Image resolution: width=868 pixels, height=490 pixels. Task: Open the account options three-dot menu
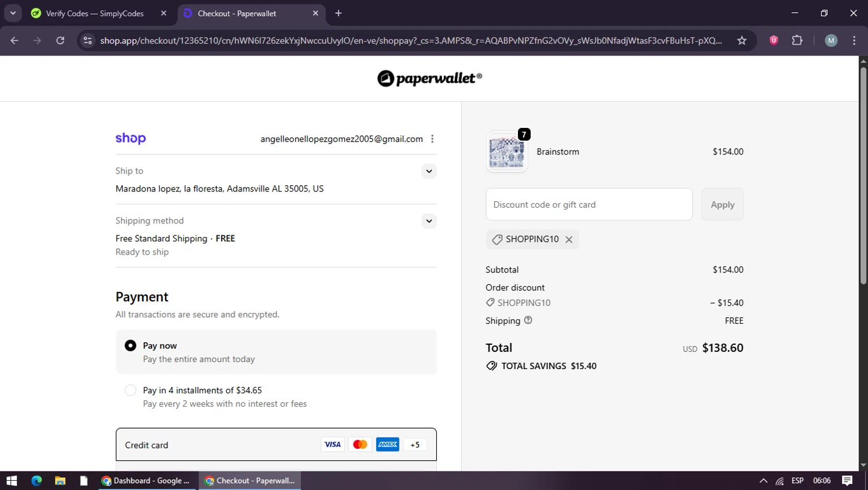pyautogui.click(x=432, y=139)
